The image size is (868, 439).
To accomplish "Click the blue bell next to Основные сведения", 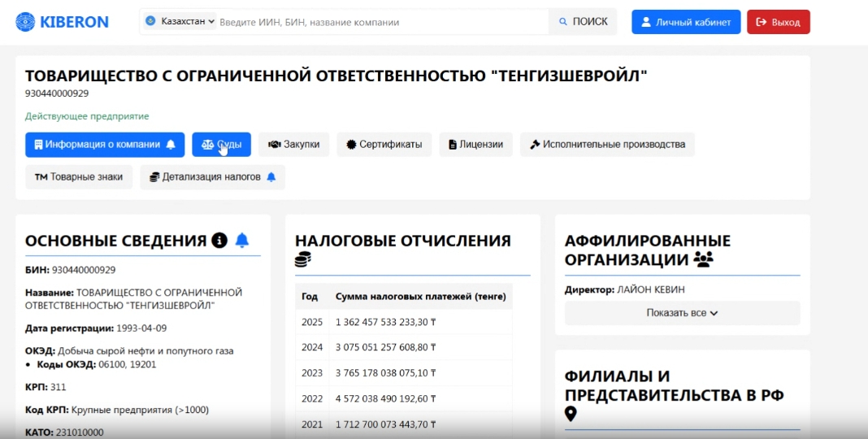I will [242, 241].
